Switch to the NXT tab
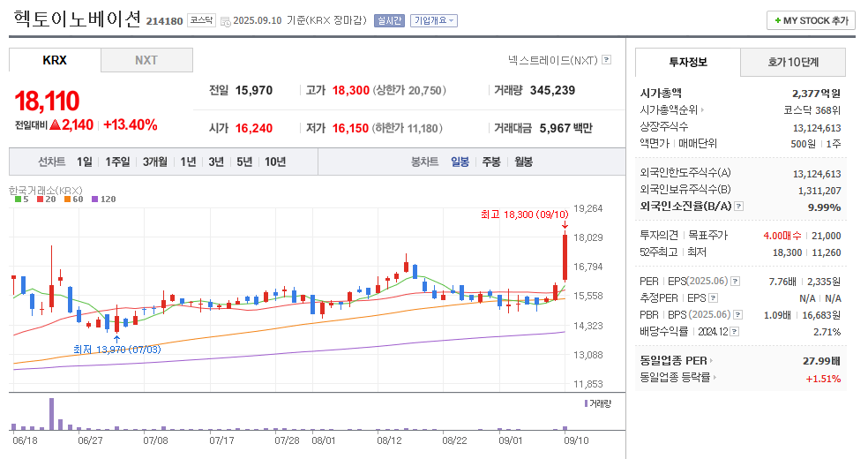Screen dimensions: 868x459 tap(146, 60)
